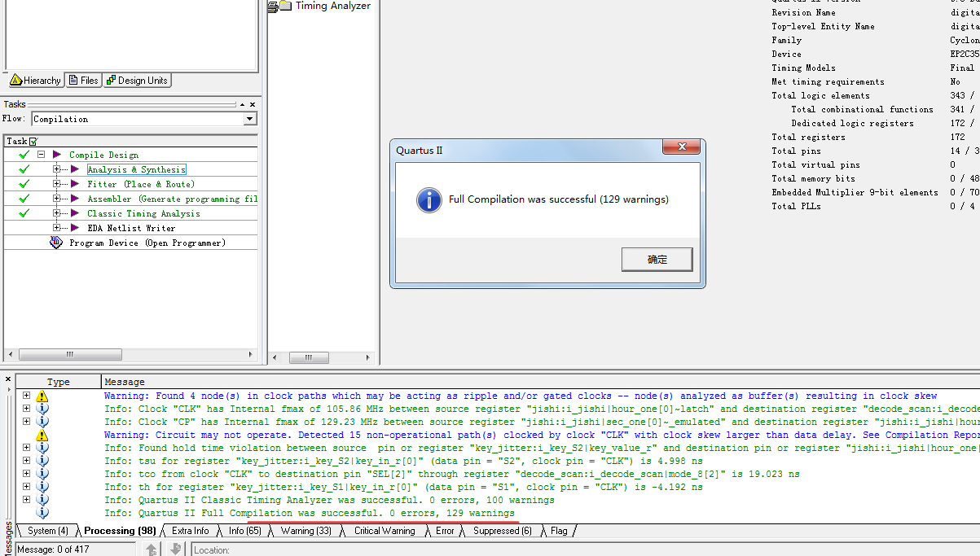Toggle the checkbox icon in the Task column header
This screenshot has height=556, width=980.
pyautogui.click(x=33, y=142)
